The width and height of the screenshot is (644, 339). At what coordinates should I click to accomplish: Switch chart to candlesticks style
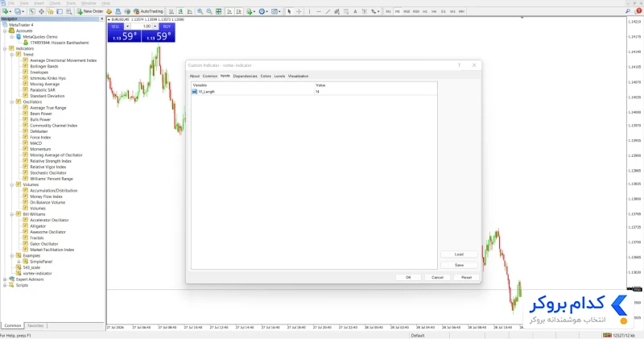point(180,11)
